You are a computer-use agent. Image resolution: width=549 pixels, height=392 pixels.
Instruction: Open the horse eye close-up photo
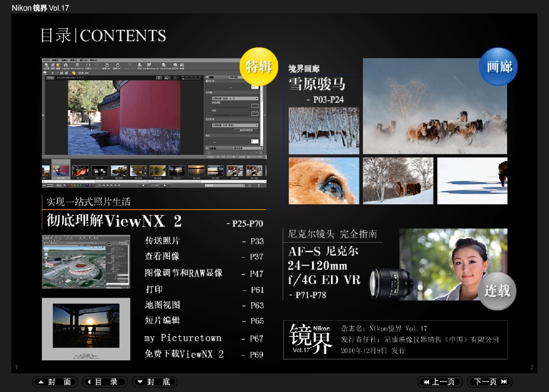pyautogui.click(x=324, y=181)
